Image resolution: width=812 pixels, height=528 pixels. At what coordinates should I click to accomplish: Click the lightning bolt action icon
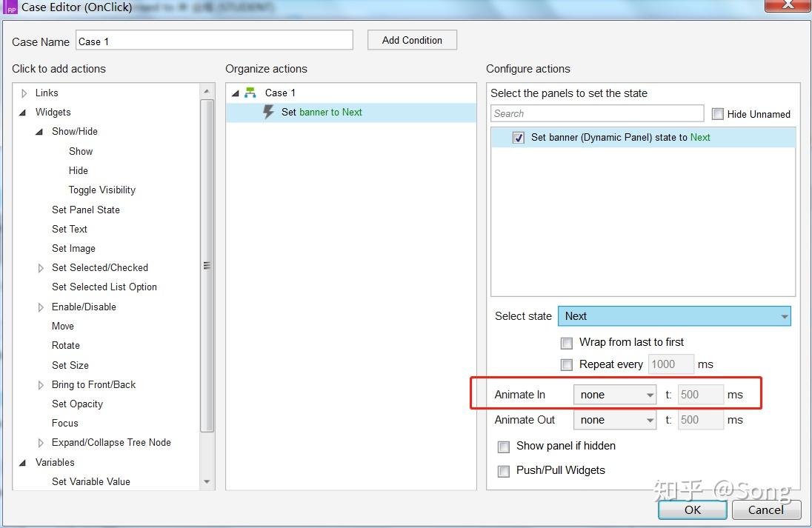click(x=268, y=112)
